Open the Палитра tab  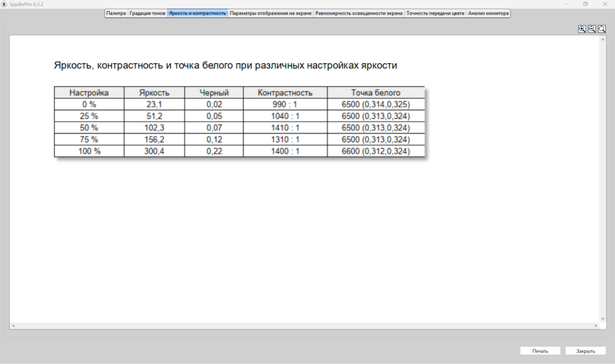click(116, 13)
